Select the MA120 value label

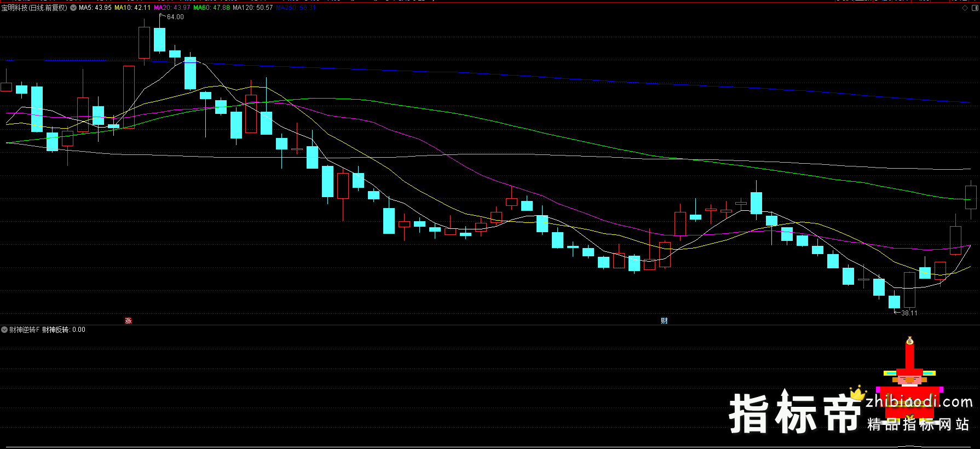click(252, 8)
